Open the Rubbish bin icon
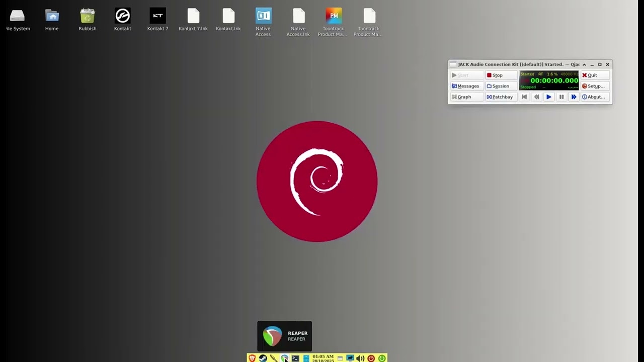The image size is (644, 362). 87,20
